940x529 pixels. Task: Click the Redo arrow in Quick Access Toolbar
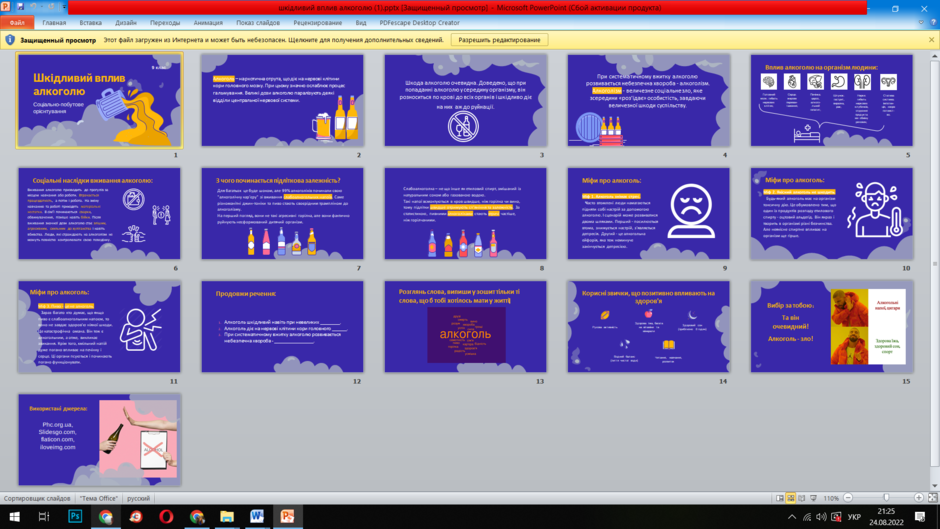tap(51, 7)
